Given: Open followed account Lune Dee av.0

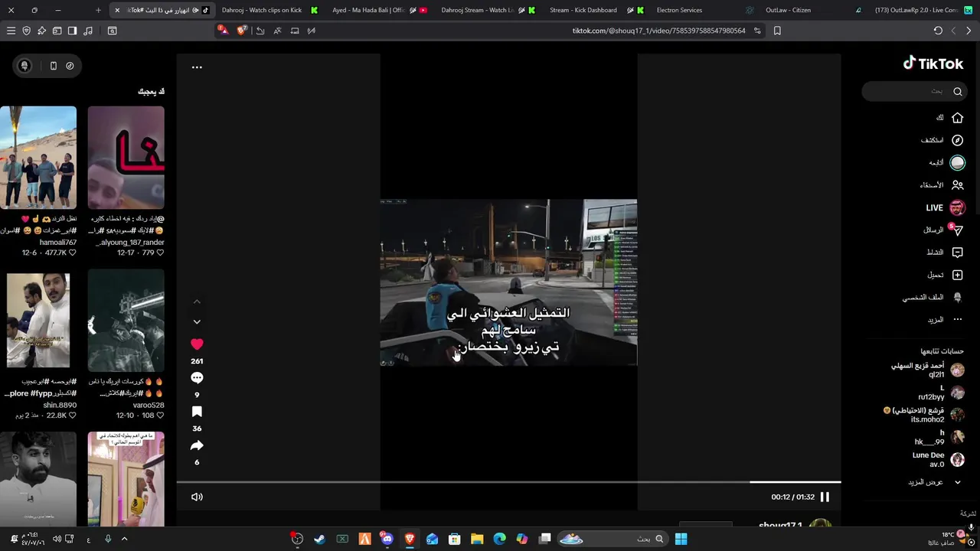Looking at the screenshot, I should point(937,460).
